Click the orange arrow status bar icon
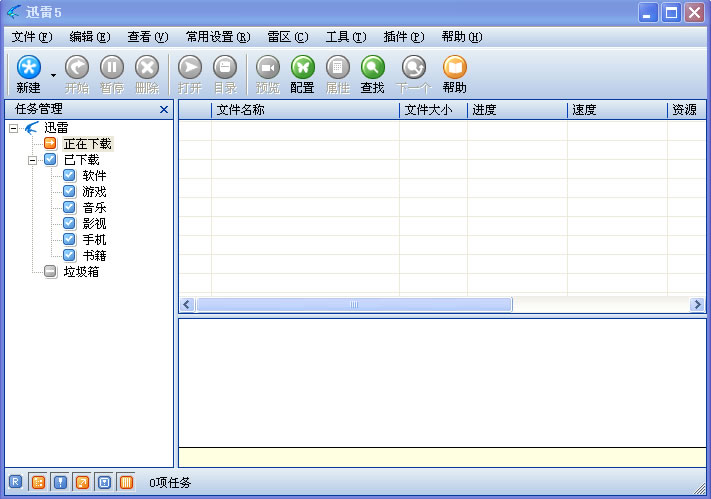Image resolution: width=711 pixels, height=499 pixels. pos(82,482)
